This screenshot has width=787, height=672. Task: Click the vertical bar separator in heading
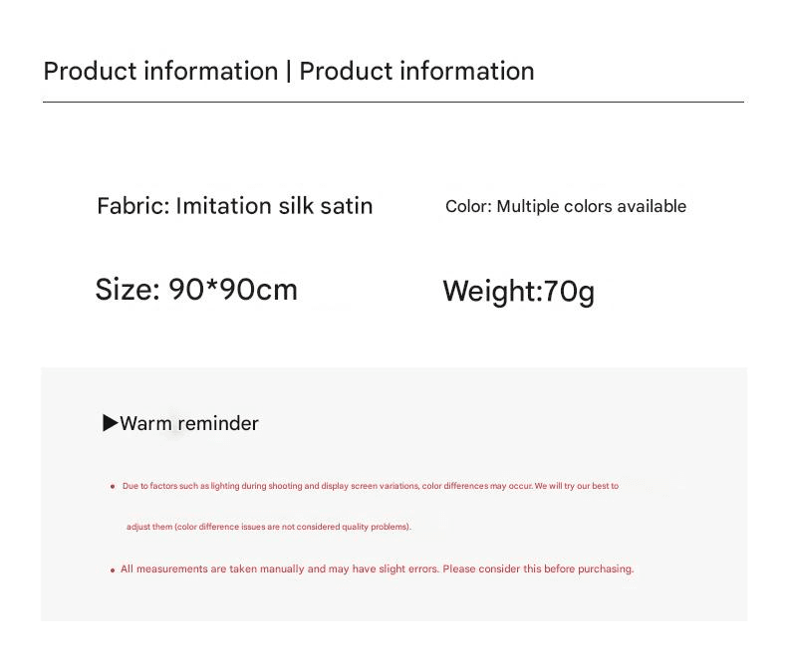(x=289, y=71)
